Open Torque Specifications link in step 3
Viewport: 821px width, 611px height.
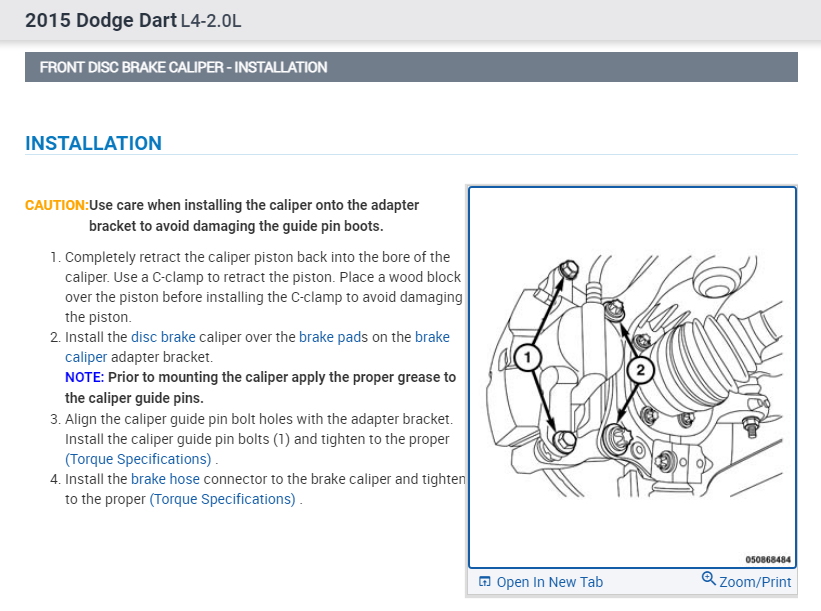138,459
